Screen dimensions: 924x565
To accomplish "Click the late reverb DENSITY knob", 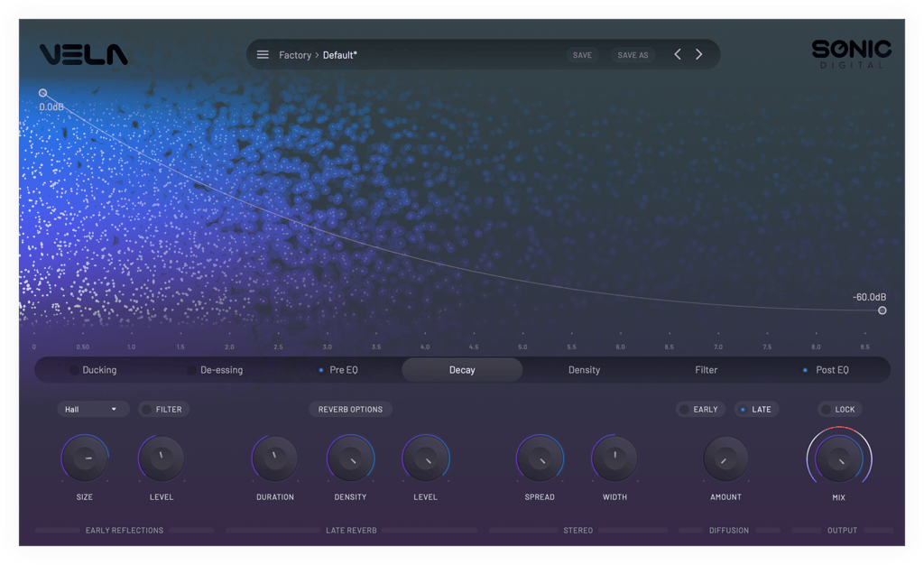I will (351, 458).
